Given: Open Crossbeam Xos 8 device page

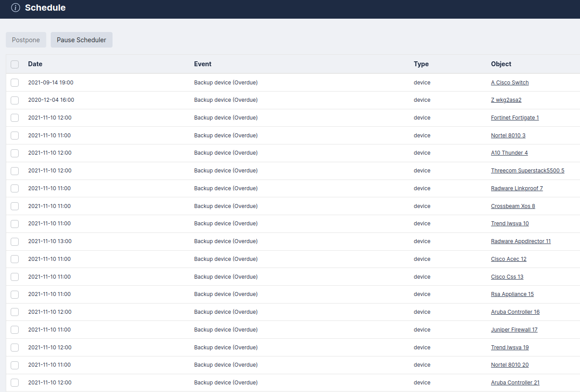Looking at the screenshot, I should [x=513, y=206].
